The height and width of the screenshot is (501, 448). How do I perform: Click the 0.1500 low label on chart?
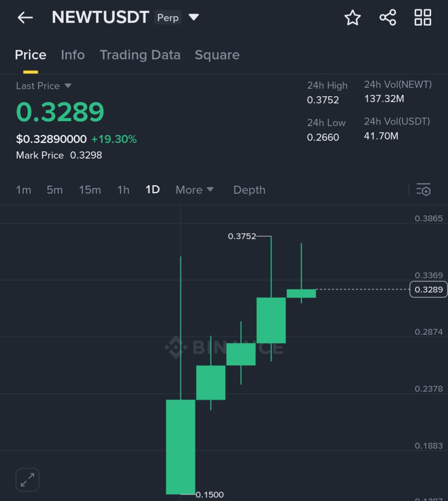click(x=210, y=495)
